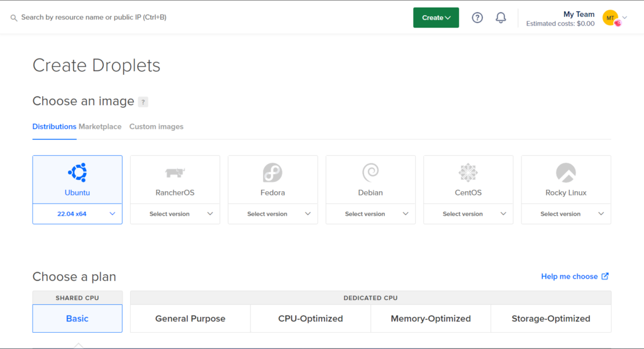Expand Ubuntu 22.04 x64 version dropdown
644x349 pixels.
(x=77, y=214)
